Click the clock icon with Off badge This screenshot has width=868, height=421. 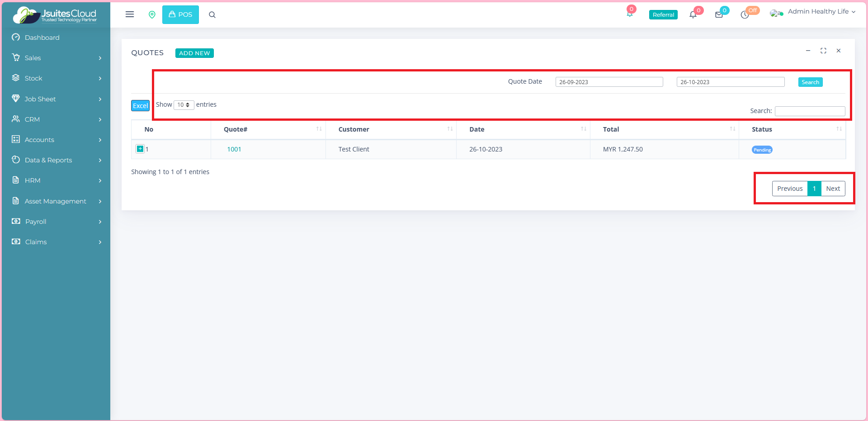(745, 15)
